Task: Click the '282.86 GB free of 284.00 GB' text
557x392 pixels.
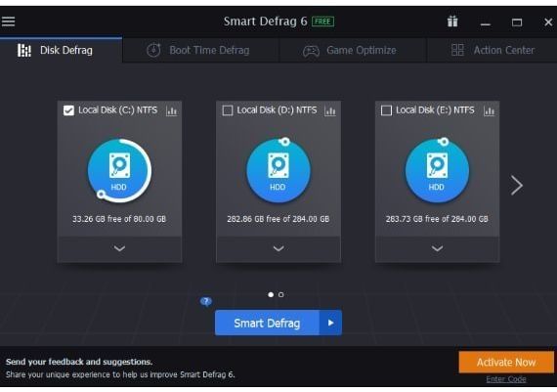Action: [278, 219]
